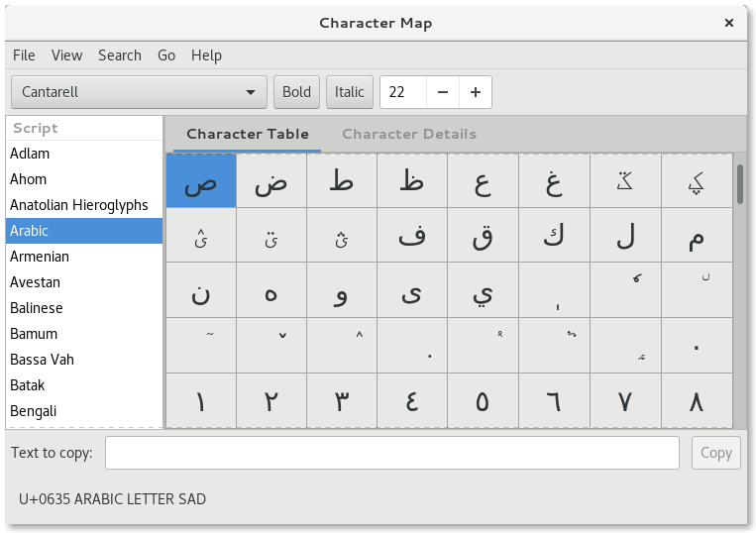The width and height of the screenshot is (756, 533).
Task: Select the Arabic letter Ain character
Action: [x=483, y=181]
